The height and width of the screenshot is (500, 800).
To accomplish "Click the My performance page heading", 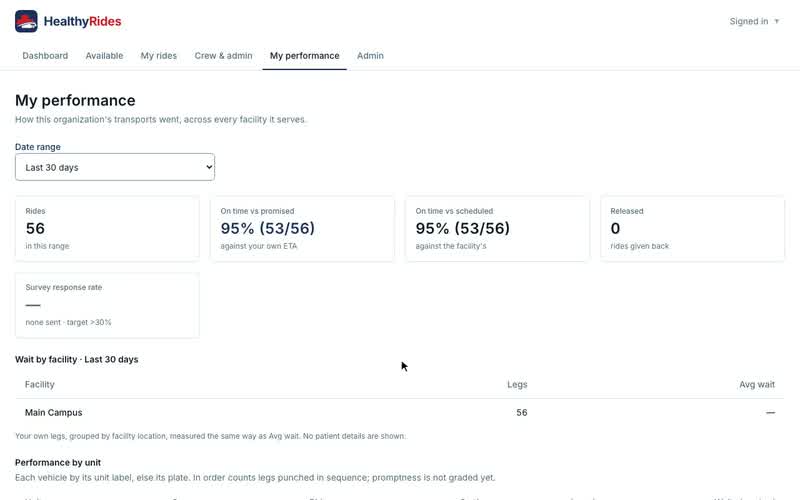I will click(75, 101).
